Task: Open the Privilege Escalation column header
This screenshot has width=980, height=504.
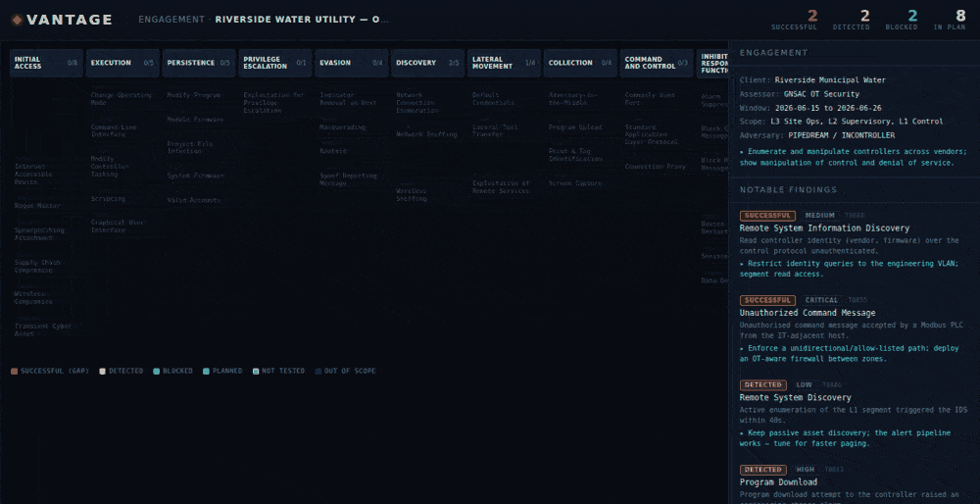Action: (275, 63)
